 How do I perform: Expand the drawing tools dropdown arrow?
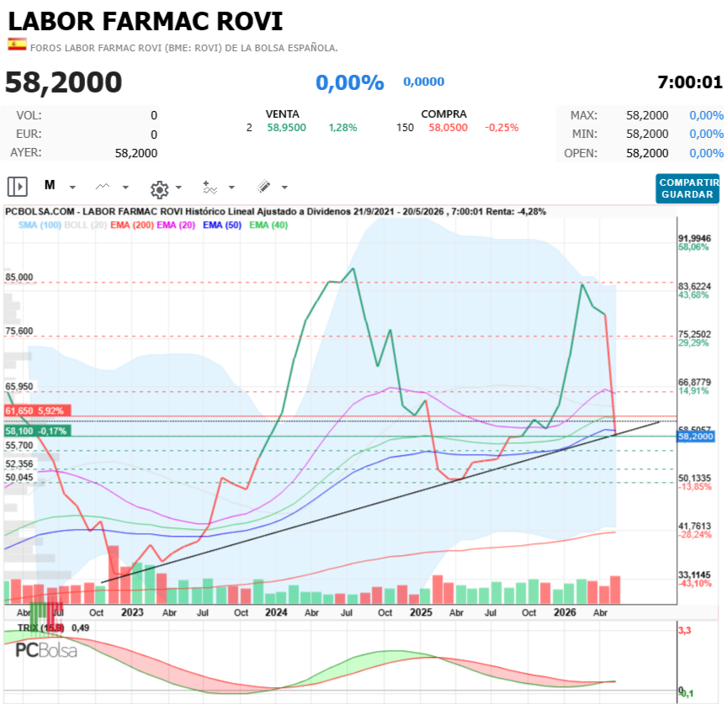coord(284,188)
